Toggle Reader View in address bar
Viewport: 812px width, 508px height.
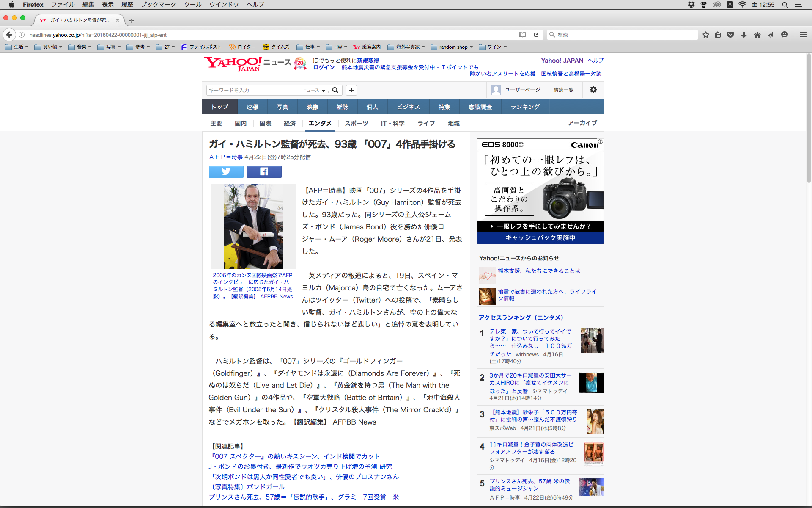[x=522, y=35]
